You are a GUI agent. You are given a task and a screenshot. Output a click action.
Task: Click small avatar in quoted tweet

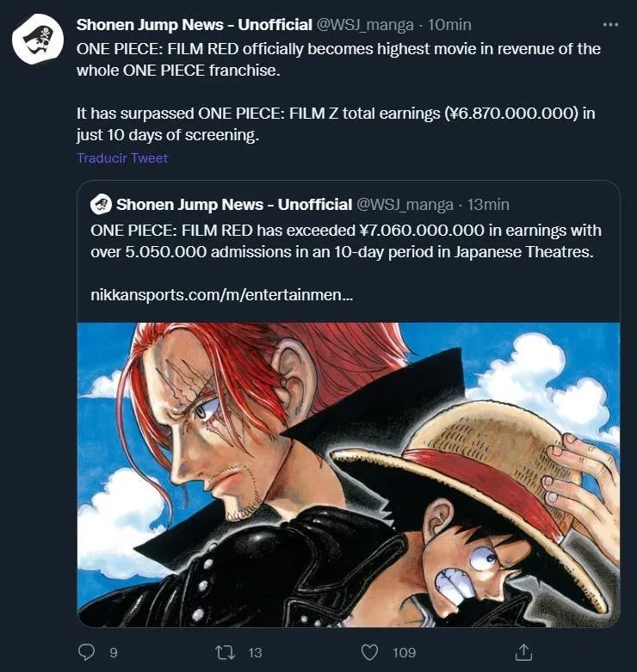[x=101, y=205]
